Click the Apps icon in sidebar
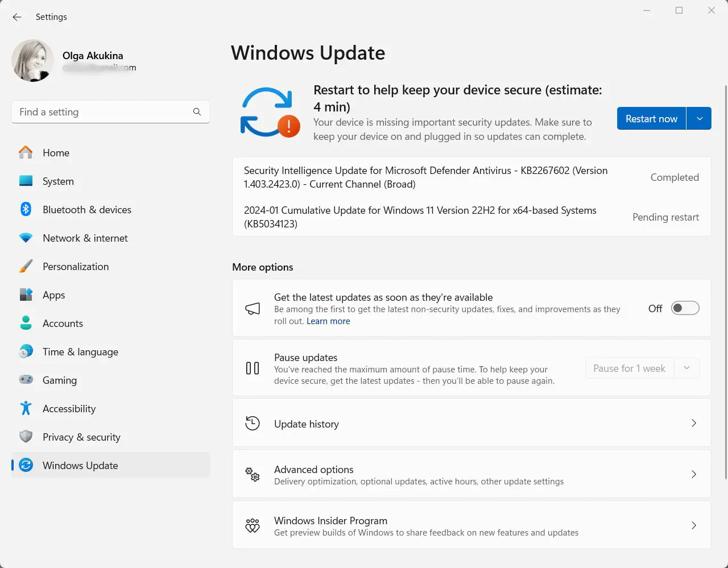Viewport: 728px width, 568px height. pos(26,295)
